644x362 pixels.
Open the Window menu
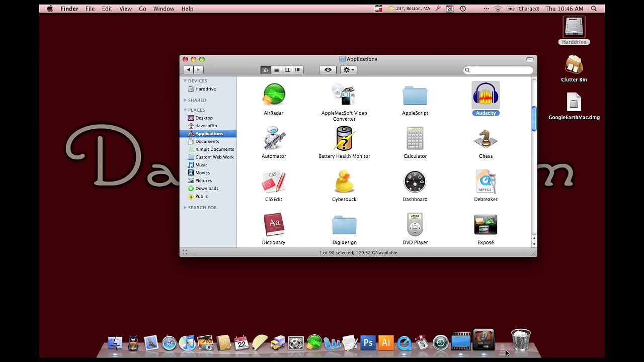(x=164, y=9)
